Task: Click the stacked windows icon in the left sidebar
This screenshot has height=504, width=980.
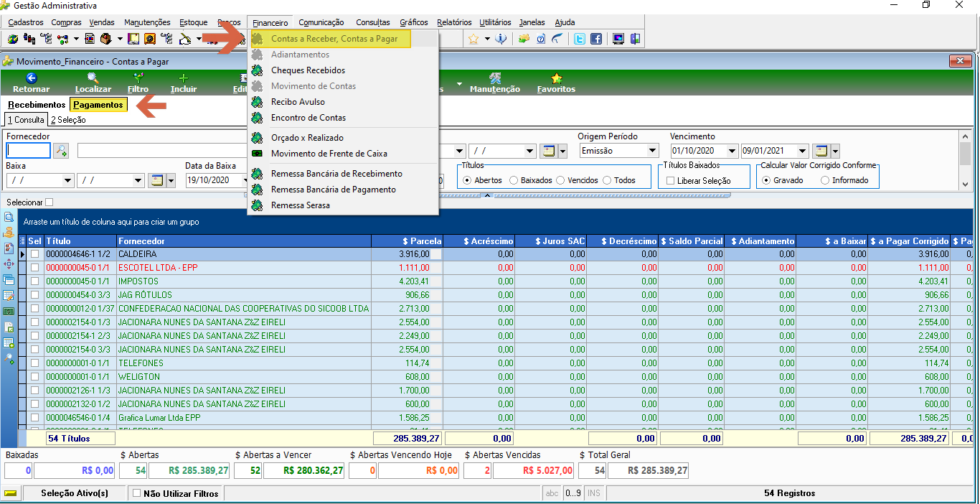Action: (x=9, y=280)
